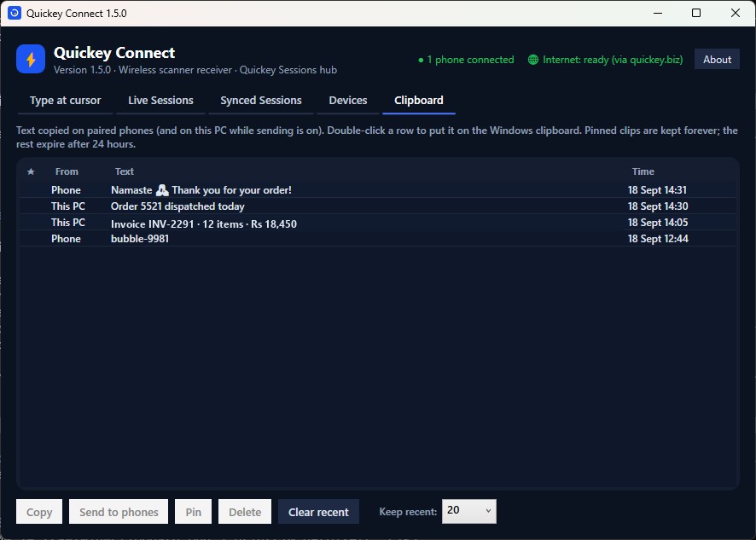Sort by the Time column header

click(643, 171)
